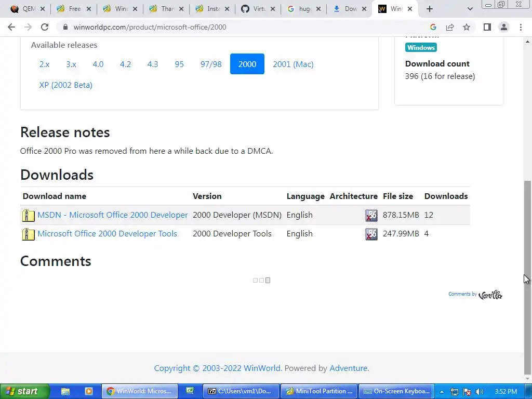Open MiniTool Partition taskbar window

pos(319,391)
